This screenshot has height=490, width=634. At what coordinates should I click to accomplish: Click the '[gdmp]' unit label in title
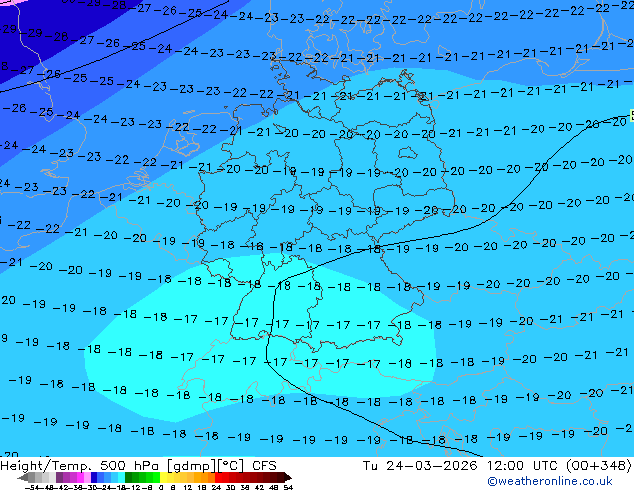(192, 466)
